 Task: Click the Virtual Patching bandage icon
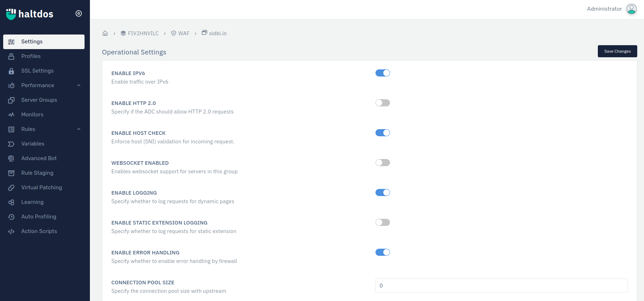pos(11,188)
